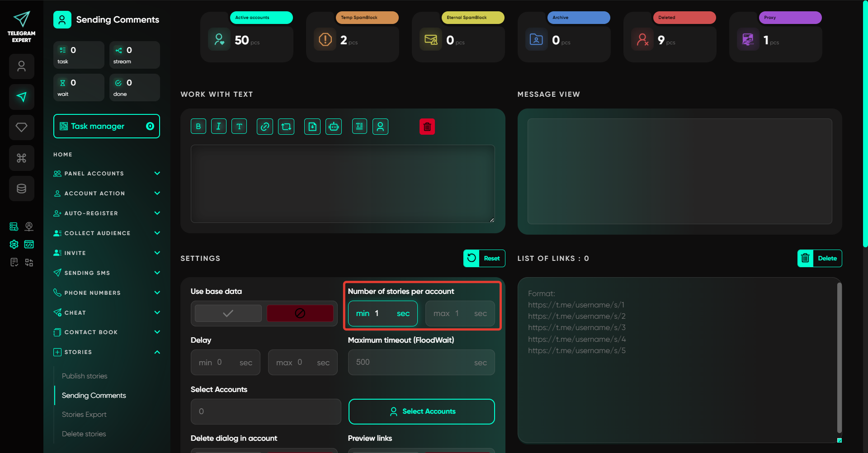Disable Use base data with red toggle
This screenshot has height=453, width=868.
(x=300, y=313)
